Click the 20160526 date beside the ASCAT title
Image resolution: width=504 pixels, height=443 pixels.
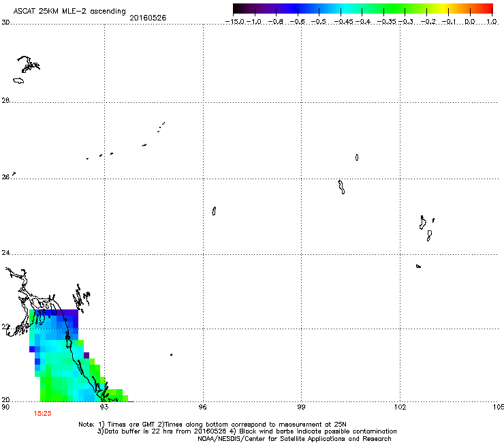(x=148, y=18)
